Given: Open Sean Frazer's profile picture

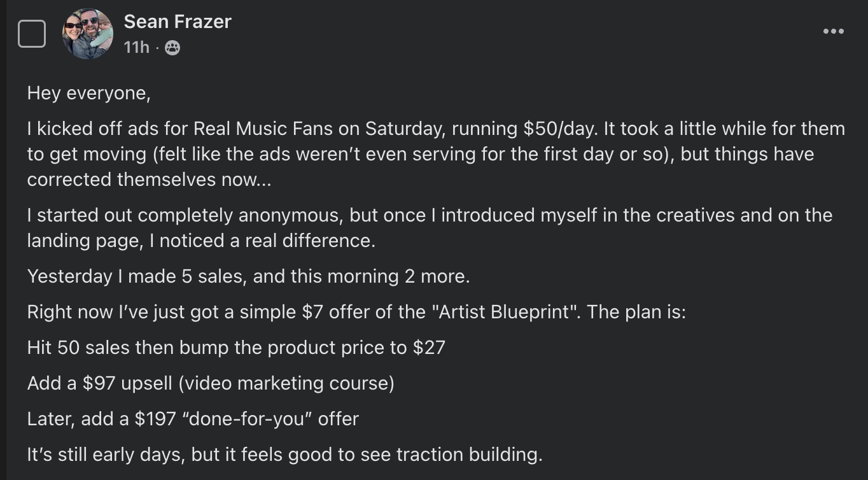Looking at the screenshot, I should coord(88,34).
